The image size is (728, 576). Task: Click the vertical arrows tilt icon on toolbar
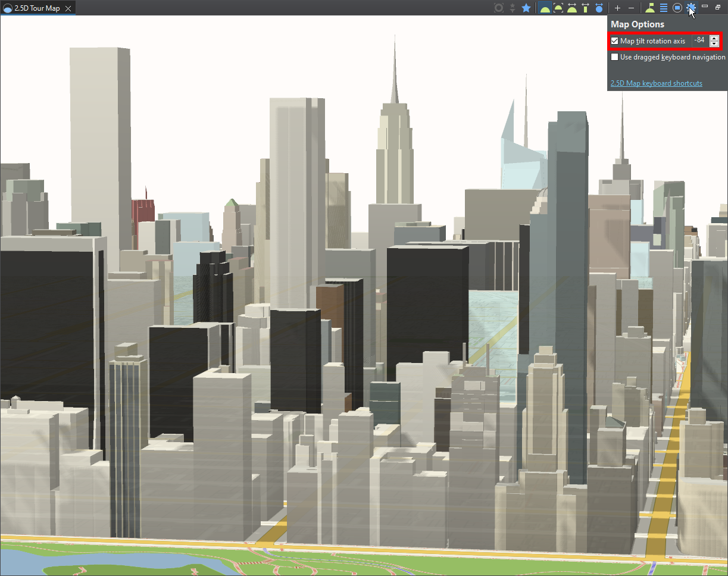(584, 8)
